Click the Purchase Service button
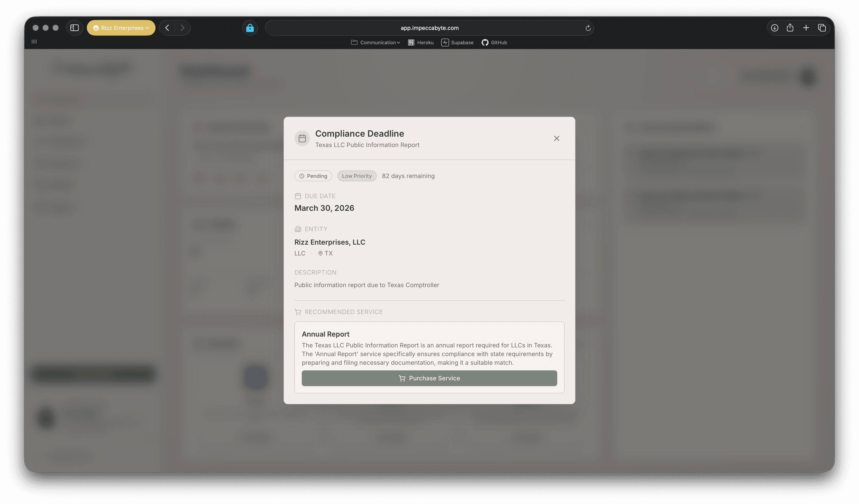Screen dimensions: 859x504 429,378
